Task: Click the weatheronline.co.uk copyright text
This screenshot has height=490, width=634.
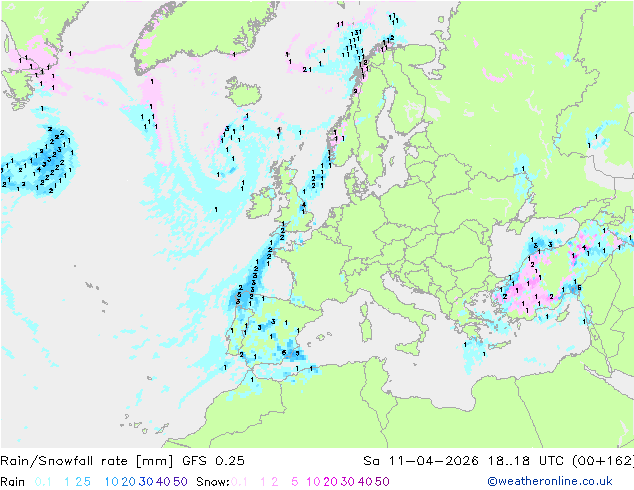Action: (549, 481)
